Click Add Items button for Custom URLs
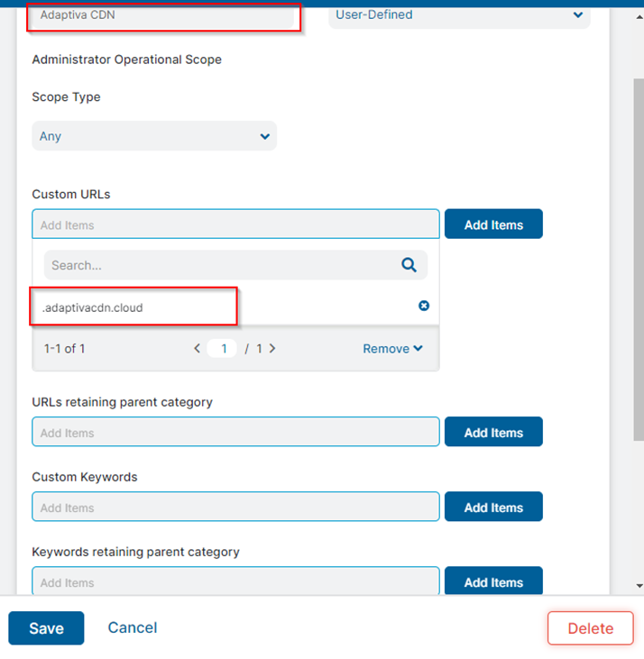 pyautogui.click(x=493, y=224)
